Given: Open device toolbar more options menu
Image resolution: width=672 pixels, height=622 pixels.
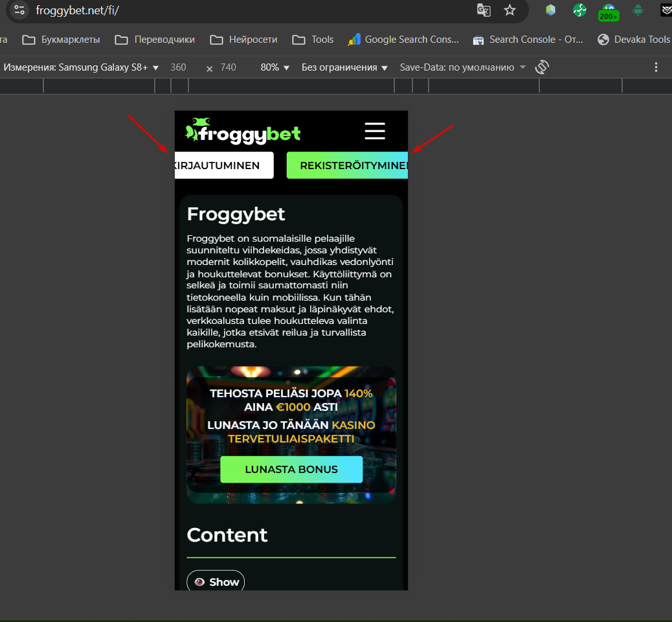Looking at the screenshot, I should click(x=656, y=67).
